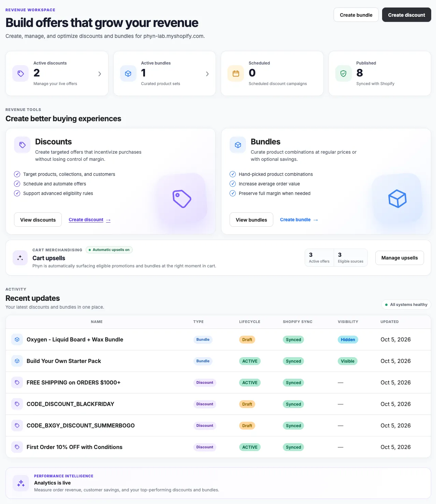The width and height of the screenshot is (436, 504).
Task: Click checkmark beside Hand-picked product combinations
Action: click(x=233, y=174)
